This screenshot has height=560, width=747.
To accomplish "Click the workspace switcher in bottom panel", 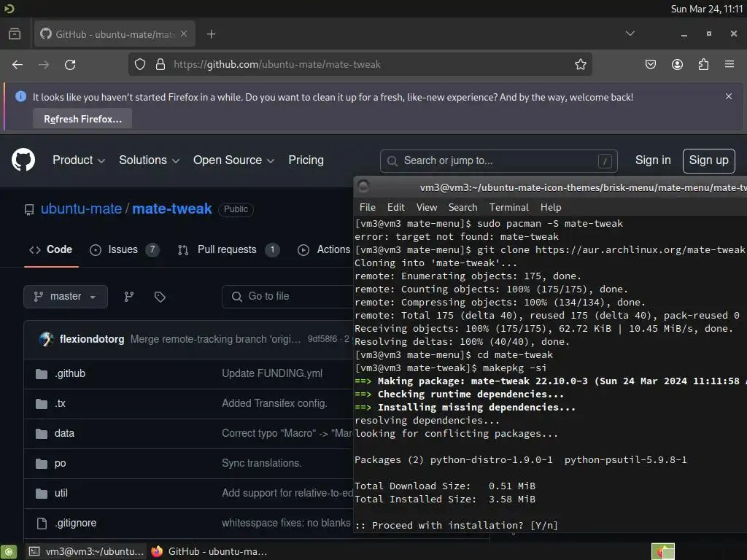I will point(662,551).
